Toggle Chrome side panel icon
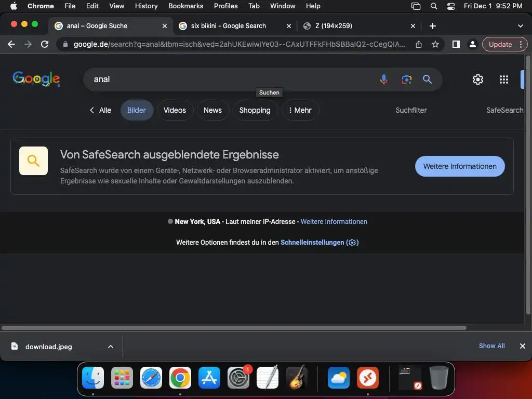Image resolution: width=532 pixels, height=399 pixels. tap(456, 45)
